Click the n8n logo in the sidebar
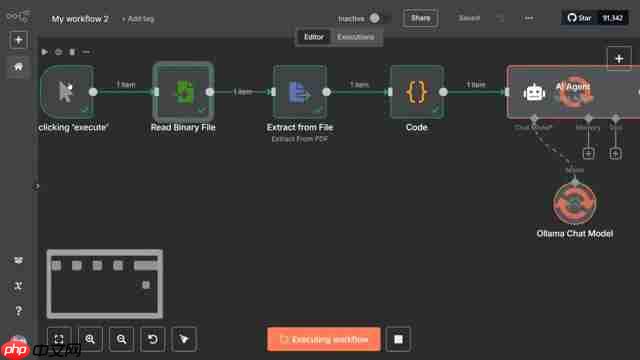 pyautogui.click(x=18, y=16)
